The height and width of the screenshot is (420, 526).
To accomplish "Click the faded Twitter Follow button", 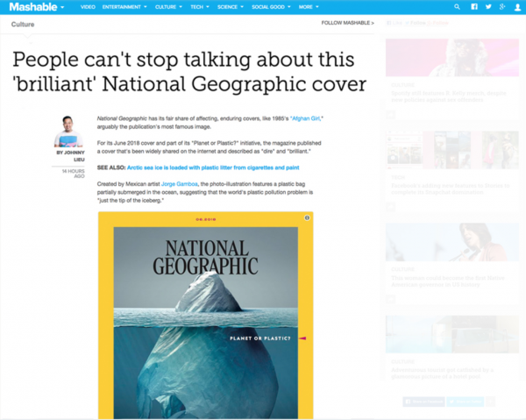I will tap(416, 23).
